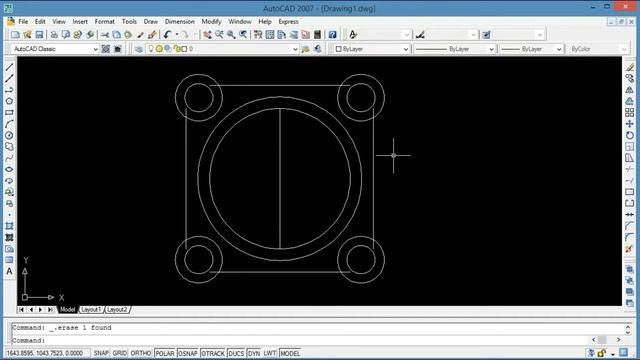
Task: Open the Dimension menu
Action: point(180,22)
